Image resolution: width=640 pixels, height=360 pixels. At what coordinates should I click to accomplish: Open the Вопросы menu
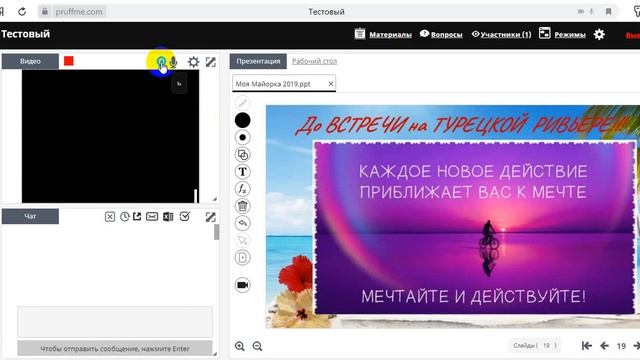(x=441, y=34)
